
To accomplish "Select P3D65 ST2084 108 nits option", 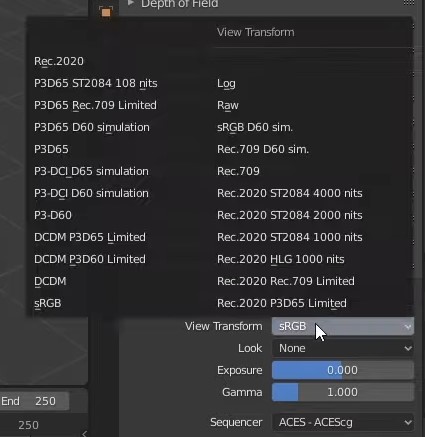I will coord(96,83).
